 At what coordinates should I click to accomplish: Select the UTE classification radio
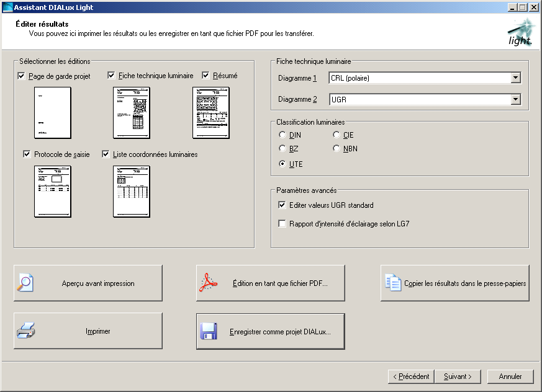pyautogui.click(x=282, y=164)
